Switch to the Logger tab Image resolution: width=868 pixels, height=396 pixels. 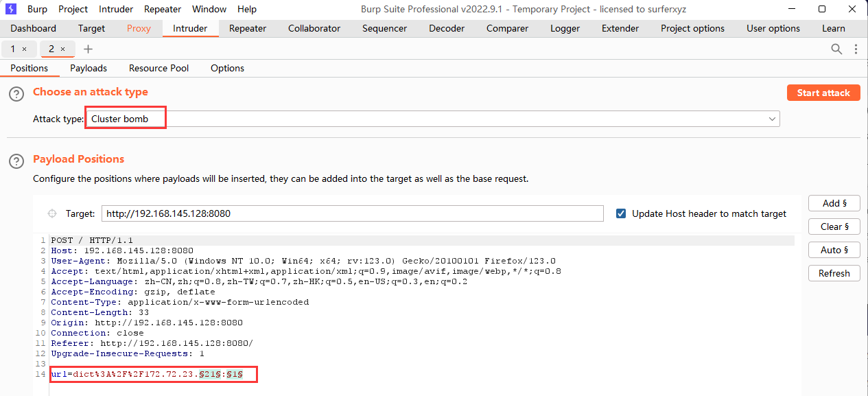pos(565,28)
